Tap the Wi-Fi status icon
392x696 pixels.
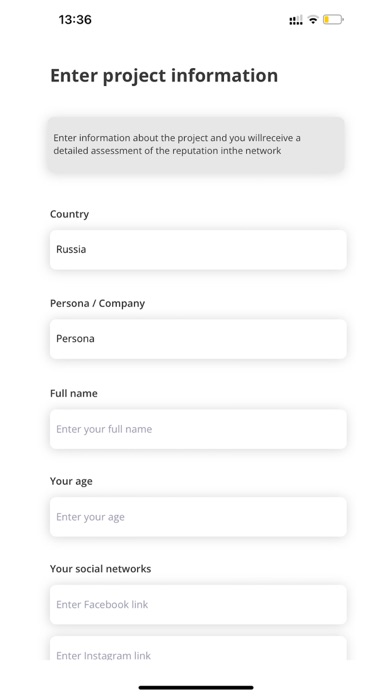point(313,20)
